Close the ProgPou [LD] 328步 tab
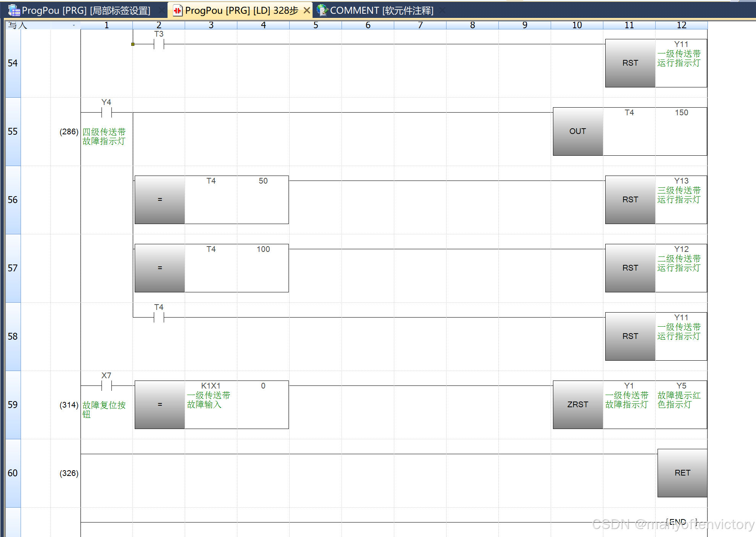The height and width of the screenshot is (537, 756). coord(306,10)
